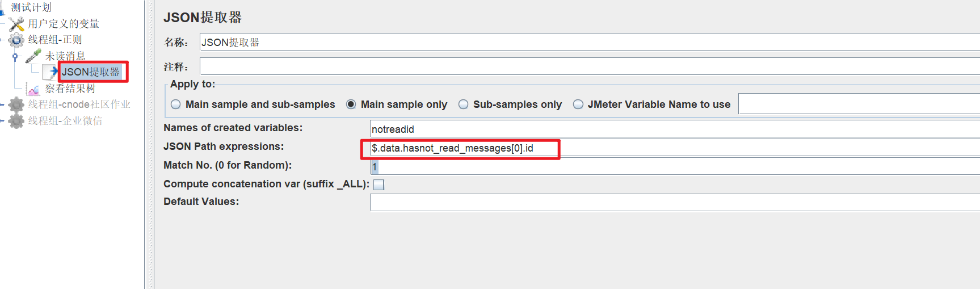This screenshot has width=980, height=289.
Task: Select 'Main sample and sub-samples' radio option
Action: 176,104
